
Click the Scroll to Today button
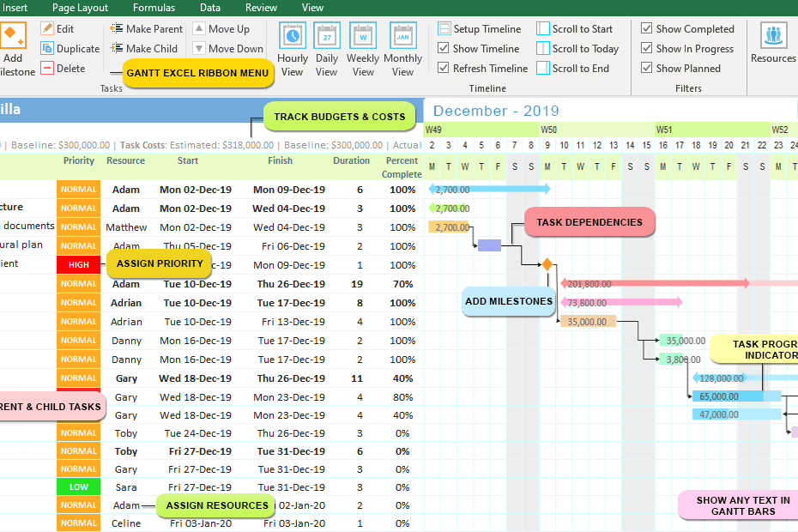tap(578, 48)
